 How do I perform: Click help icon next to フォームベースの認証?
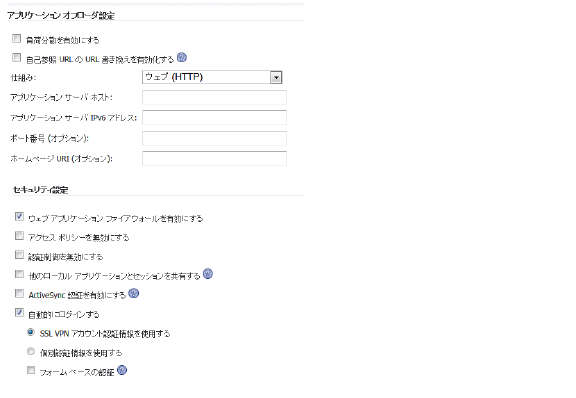[x=122, y=370]
